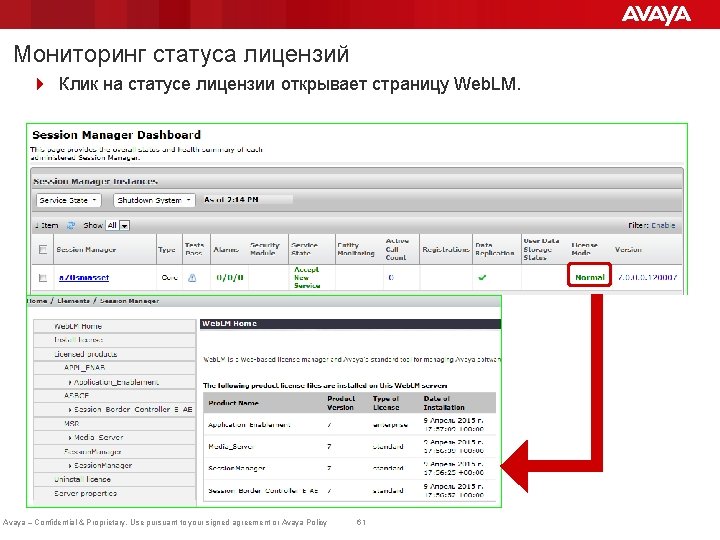This screenshot has height=540, width=720.
Task: Select the APPL_ENAB menu entry
Action: 84,367
